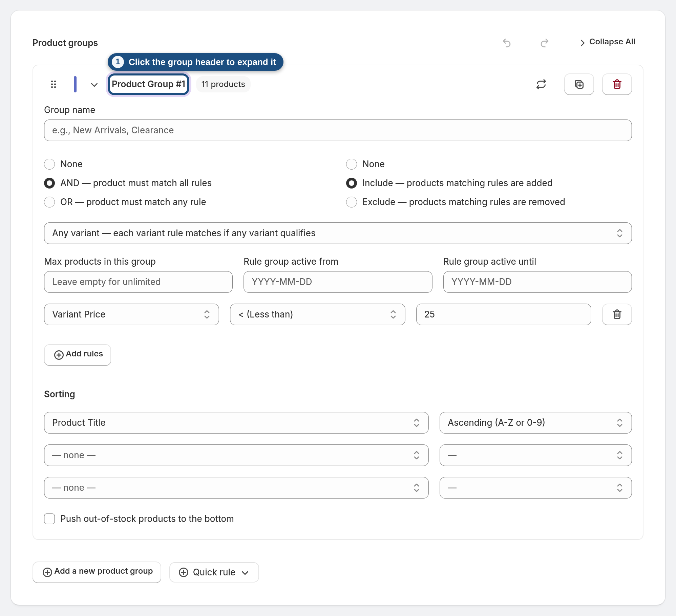
Task: Open the Variant Price rule field dropdown
Action: 131,314
